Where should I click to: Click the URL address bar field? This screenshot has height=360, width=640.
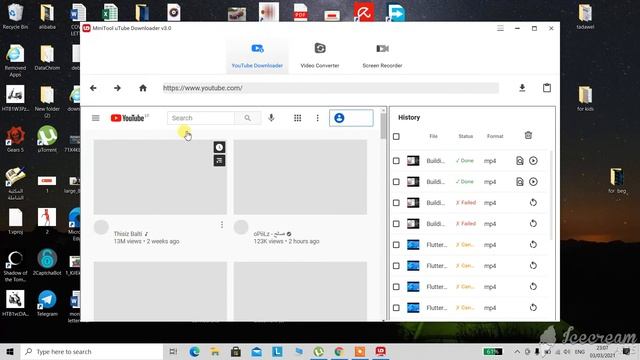tap(330, 88)
